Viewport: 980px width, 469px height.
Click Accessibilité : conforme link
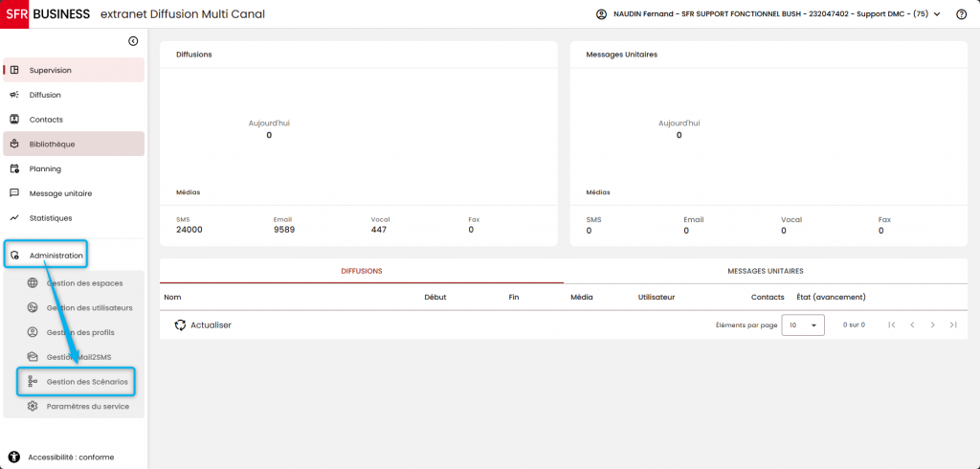(x=71, y=458)
